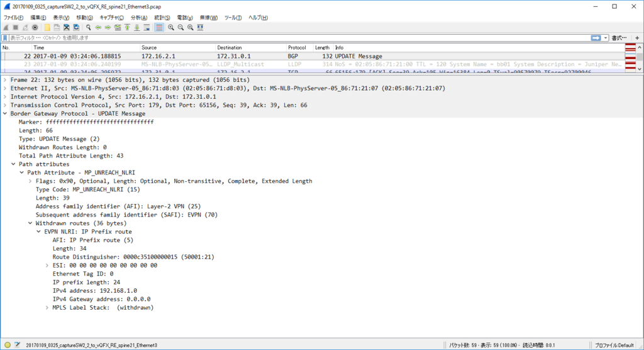Collapse EVPN NLRI: IP Prefix route node

[x=38, y=232]
